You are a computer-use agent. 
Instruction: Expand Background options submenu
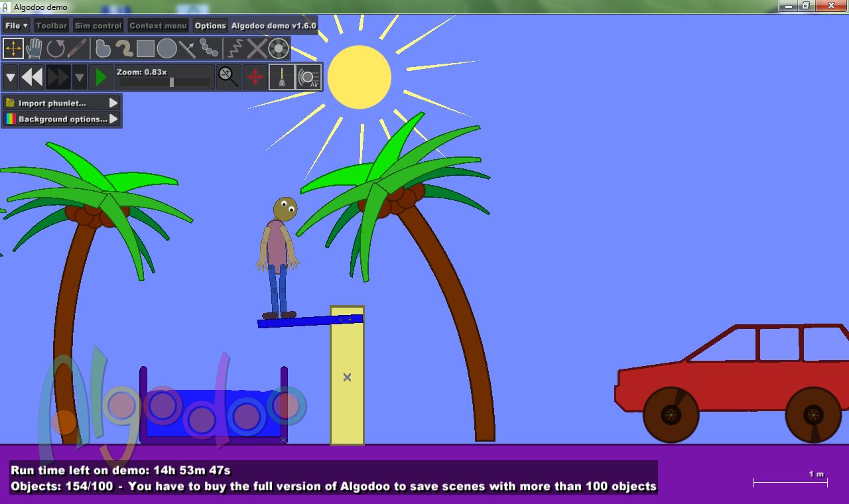tap(62, 119)
